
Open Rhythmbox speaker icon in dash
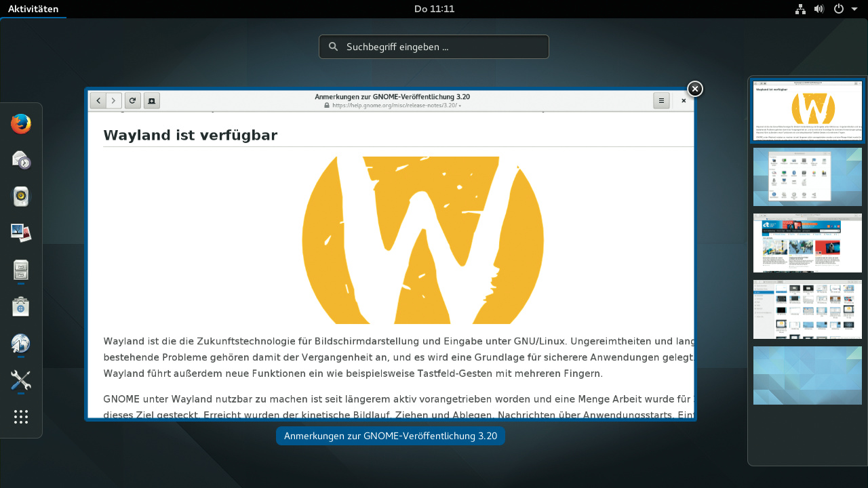click(21, 197)
